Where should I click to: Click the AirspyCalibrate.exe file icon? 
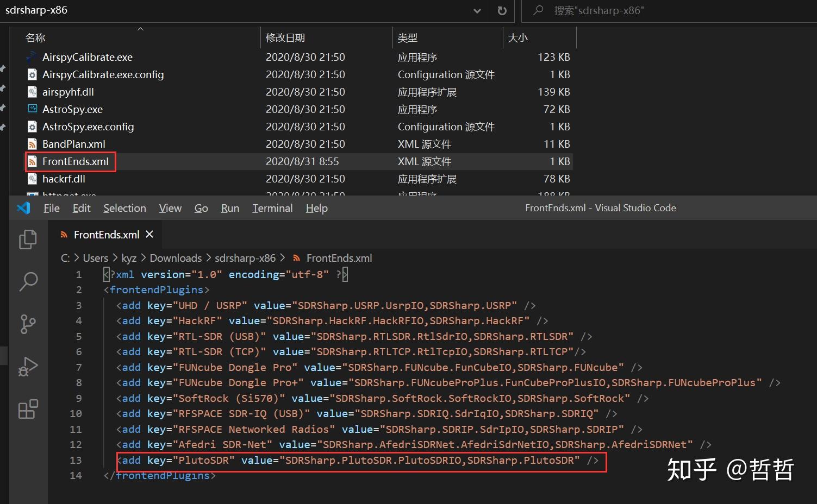pos(32,56)
